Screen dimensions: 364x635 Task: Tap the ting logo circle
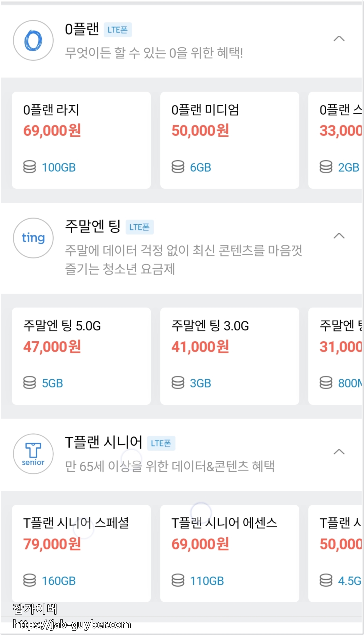tap(33, 238)
